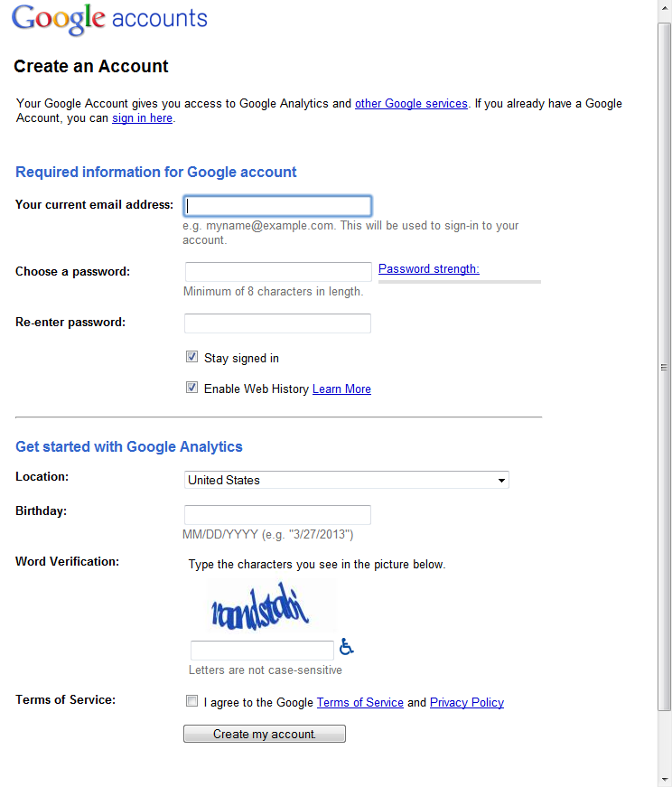The image size is (672, 787).
Task: Click the Minimum of 8 characters hint
Action: tap(273, 292)
